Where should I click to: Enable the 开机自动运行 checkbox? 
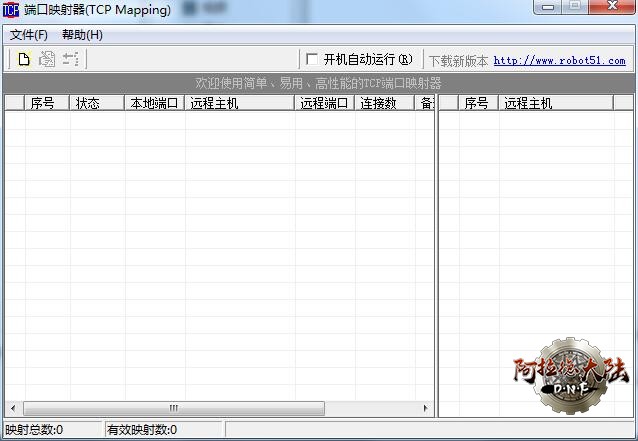(x=312, y=59)
